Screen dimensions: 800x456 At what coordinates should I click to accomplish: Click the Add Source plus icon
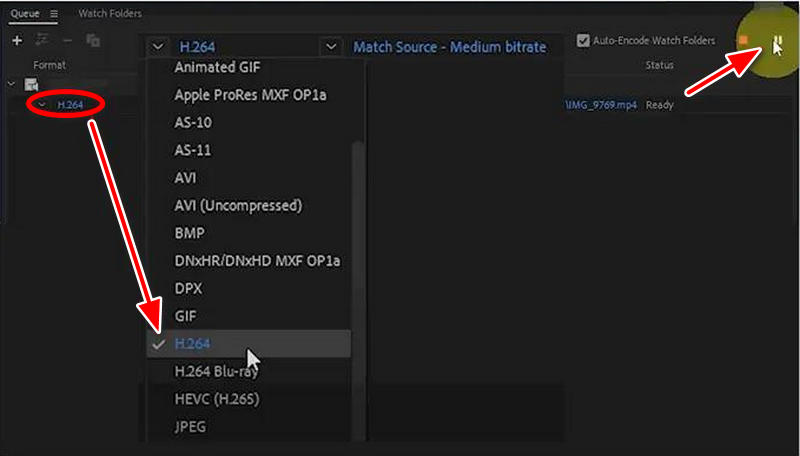point(17,40)
